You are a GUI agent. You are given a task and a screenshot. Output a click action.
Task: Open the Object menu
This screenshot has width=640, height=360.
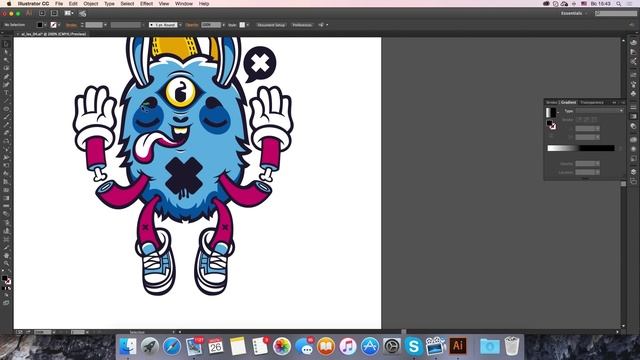[91, 4]
